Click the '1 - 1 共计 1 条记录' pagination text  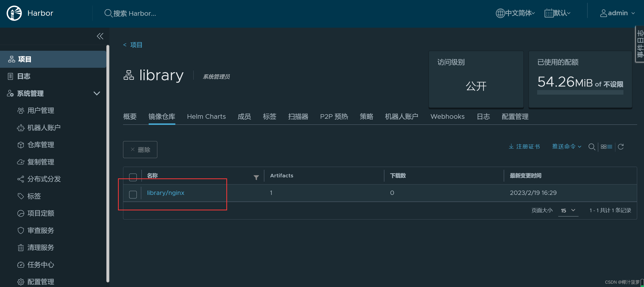click(610, 210)
